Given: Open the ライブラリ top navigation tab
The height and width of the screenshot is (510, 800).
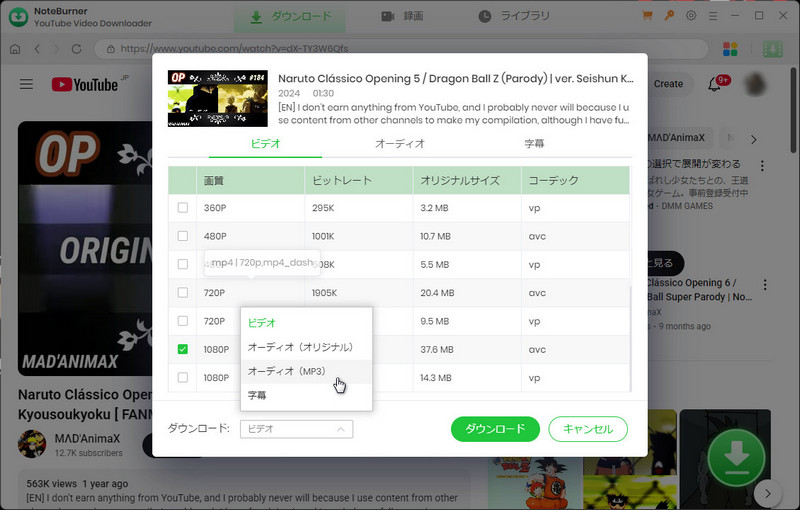Looking at the screenshot, I should tap(514, 17).
